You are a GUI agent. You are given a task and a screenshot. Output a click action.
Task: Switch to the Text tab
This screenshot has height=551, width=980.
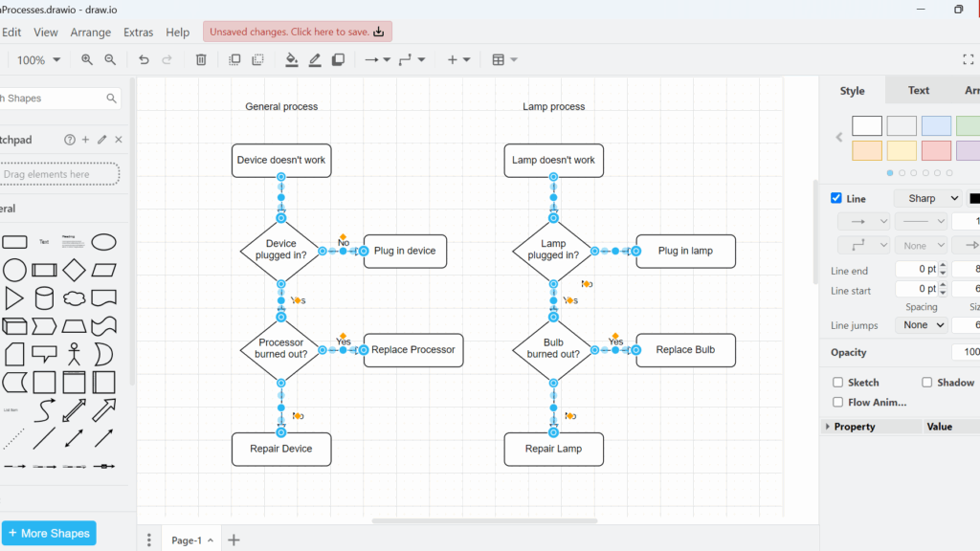(918, 90)
